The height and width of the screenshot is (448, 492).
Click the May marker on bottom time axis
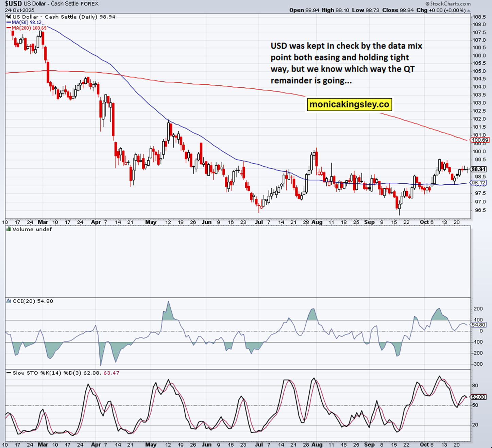(151, 445)
